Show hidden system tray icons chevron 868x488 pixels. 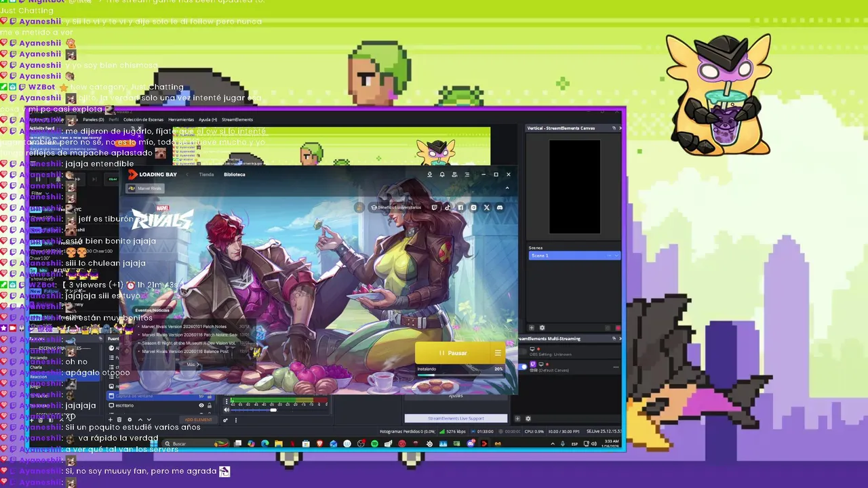553,443
